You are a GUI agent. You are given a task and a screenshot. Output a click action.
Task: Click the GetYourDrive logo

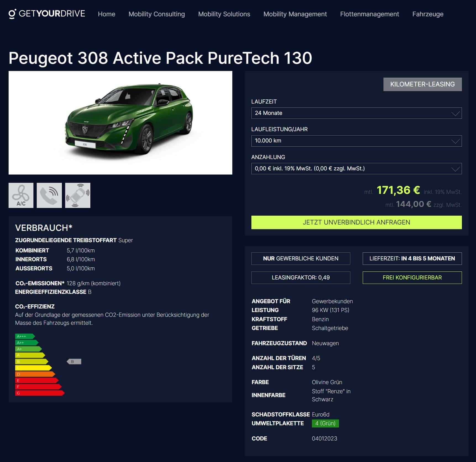47,14
